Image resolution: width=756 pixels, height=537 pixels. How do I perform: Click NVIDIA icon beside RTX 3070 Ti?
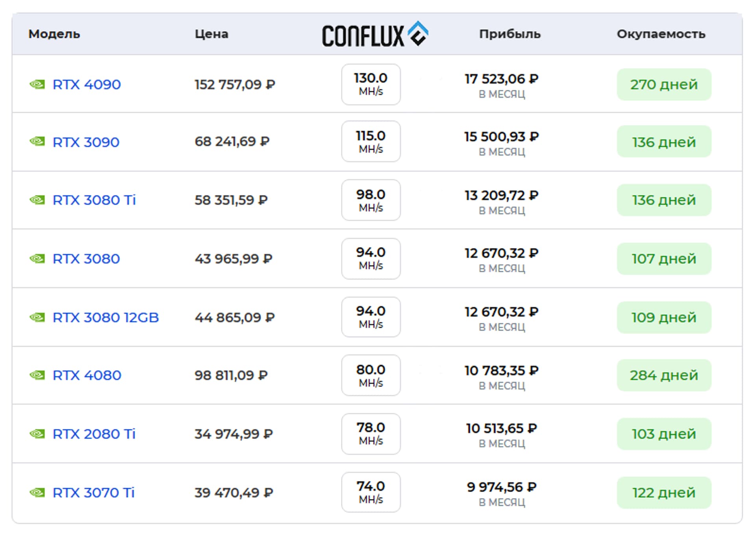(37, 493)
